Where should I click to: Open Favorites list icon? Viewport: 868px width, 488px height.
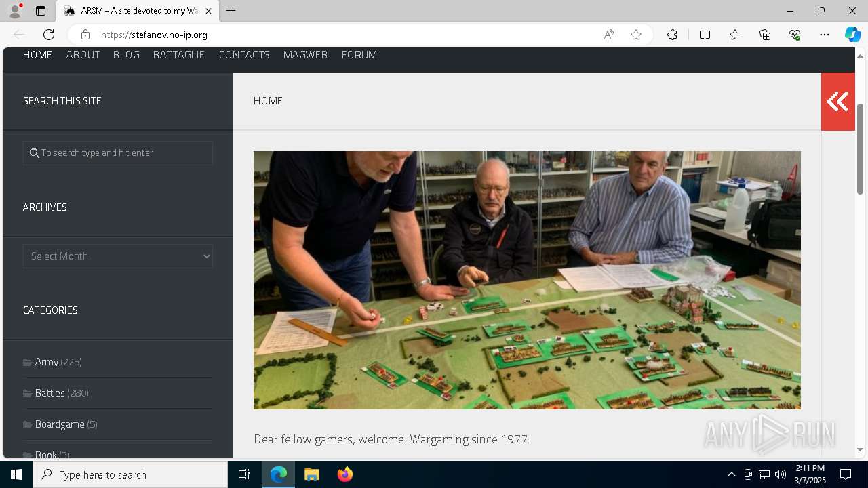point(735,35)
